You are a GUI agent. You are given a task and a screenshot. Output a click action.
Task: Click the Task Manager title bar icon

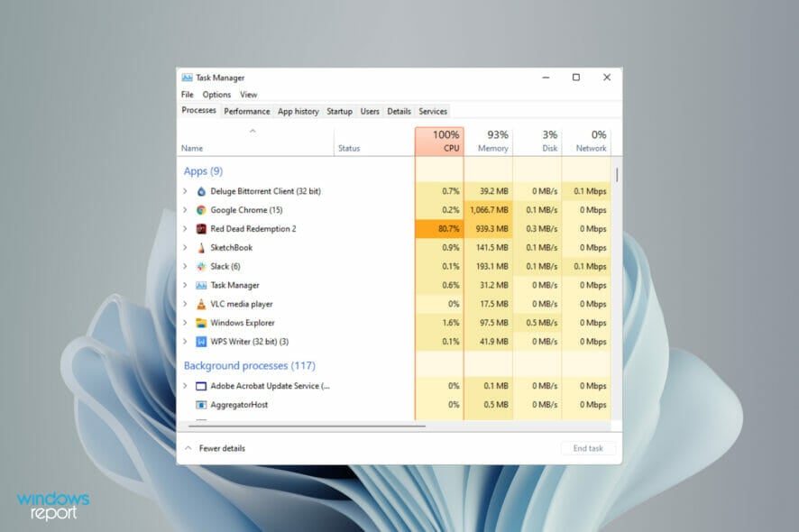pos(187,78)
